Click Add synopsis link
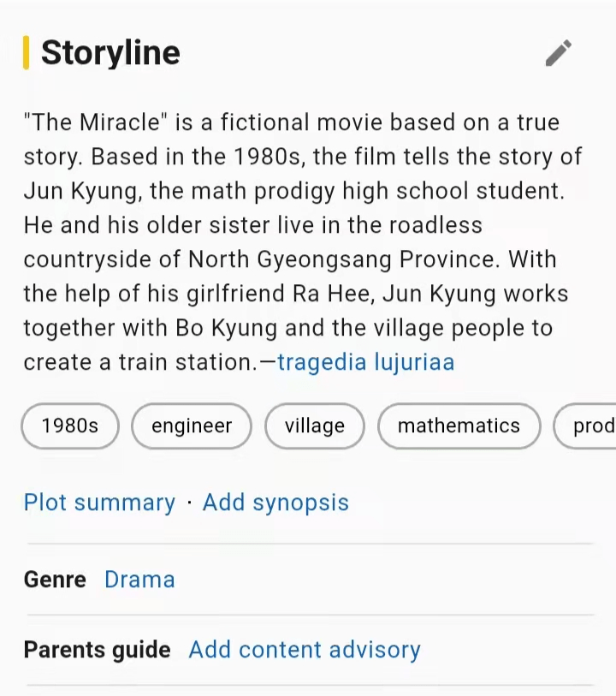 275,503
